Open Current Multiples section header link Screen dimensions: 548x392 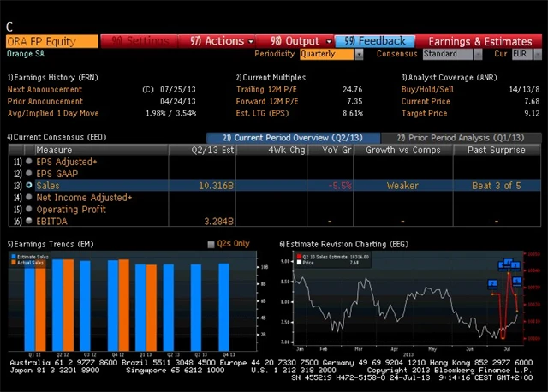point(271,77)
